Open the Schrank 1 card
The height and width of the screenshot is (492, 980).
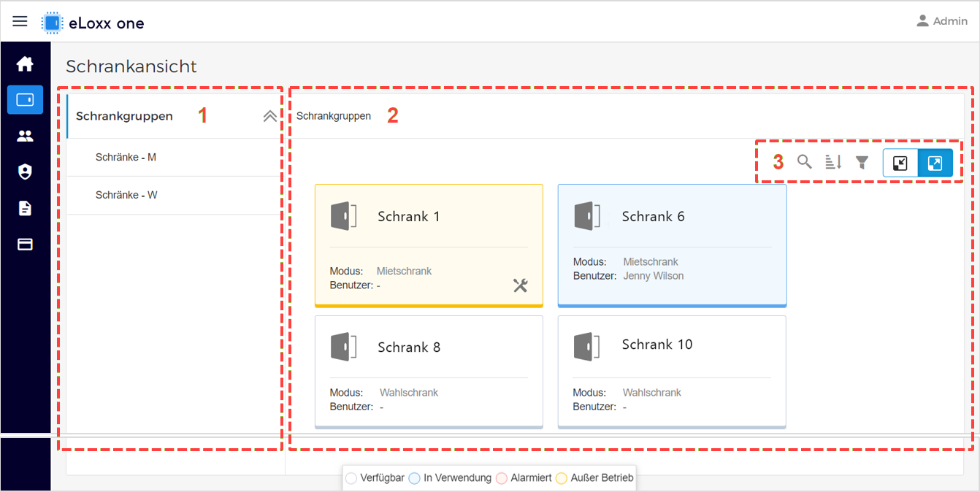coord(429,245)
